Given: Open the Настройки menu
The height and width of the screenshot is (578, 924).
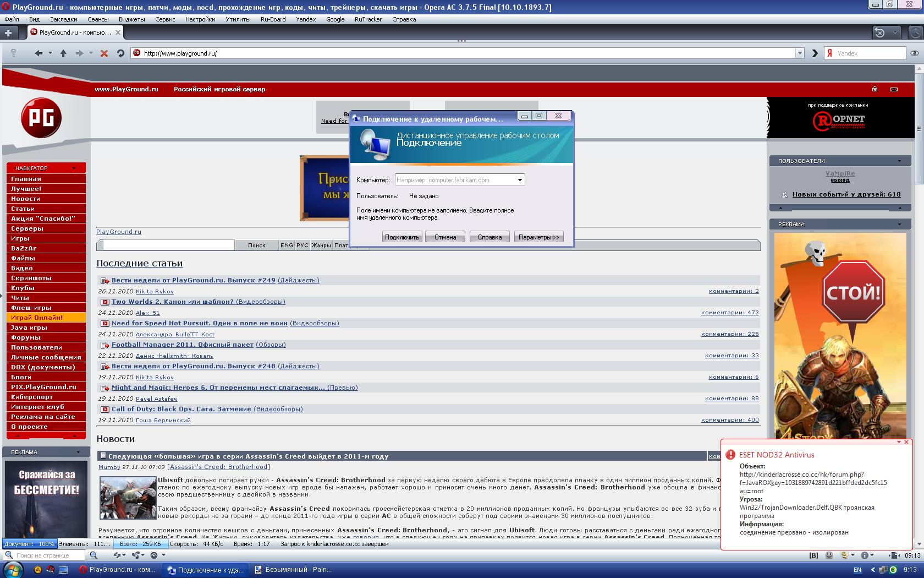Looking at the screenshot, I should pos(200,19).
